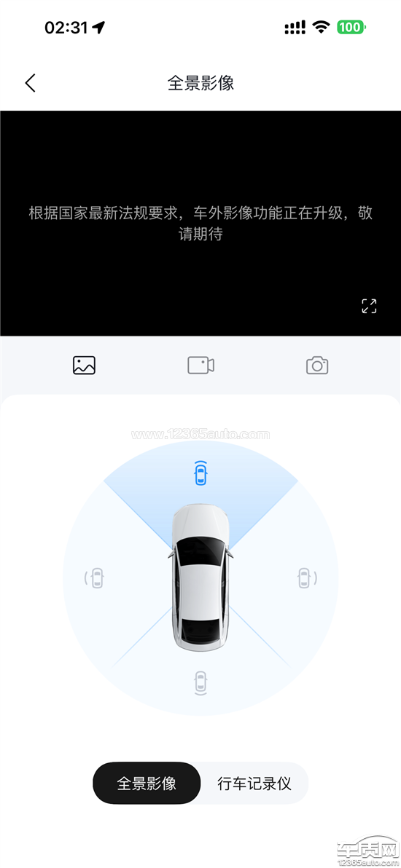Select the front camera view icon

[x=200, y=472]
